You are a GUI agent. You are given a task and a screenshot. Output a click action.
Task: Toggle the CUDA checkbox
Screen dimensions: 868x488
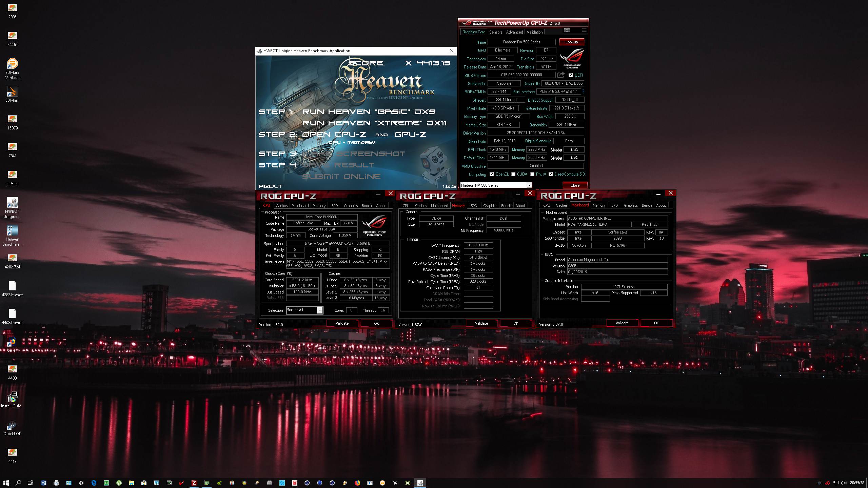click(513, 174)
